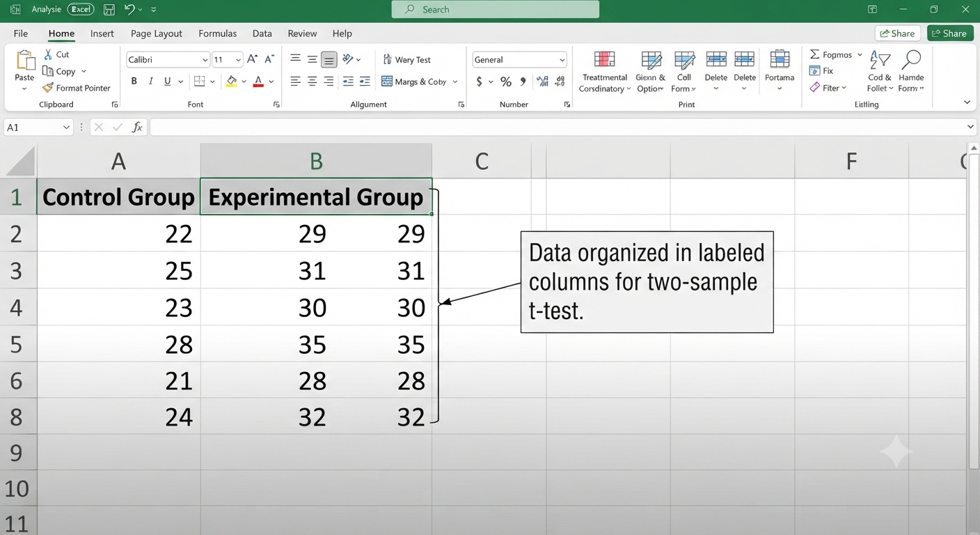Cut selection with the scissors icon

click(x=48, y=54)
